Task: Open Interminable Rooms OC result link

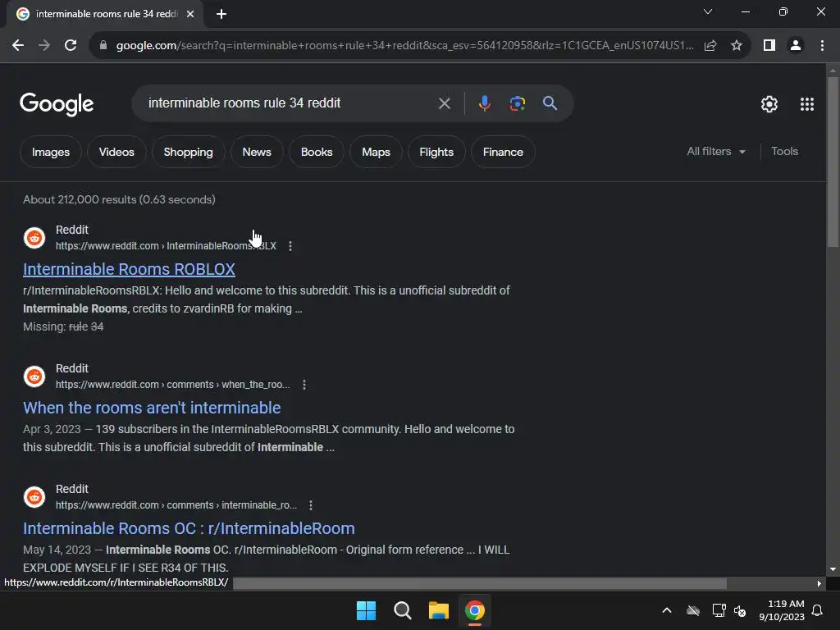Action: click(x=189, y=528)
